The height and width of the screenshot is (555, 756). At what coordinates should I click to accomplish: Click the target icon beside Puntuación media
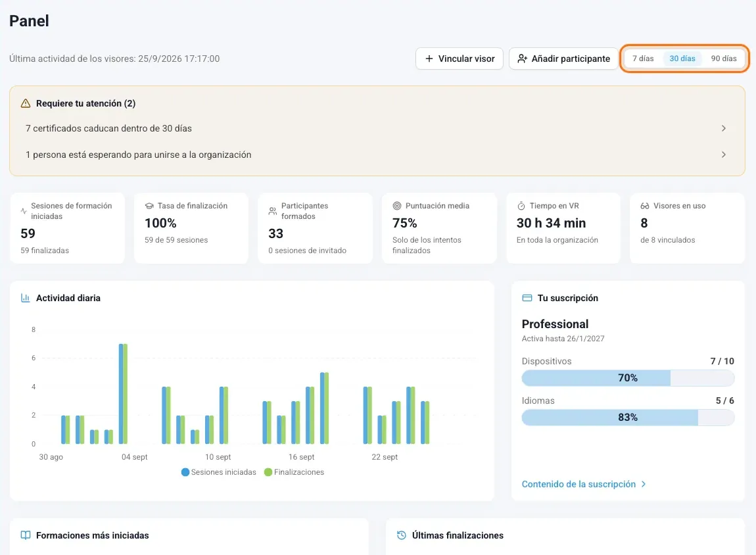tap(397, 206)
